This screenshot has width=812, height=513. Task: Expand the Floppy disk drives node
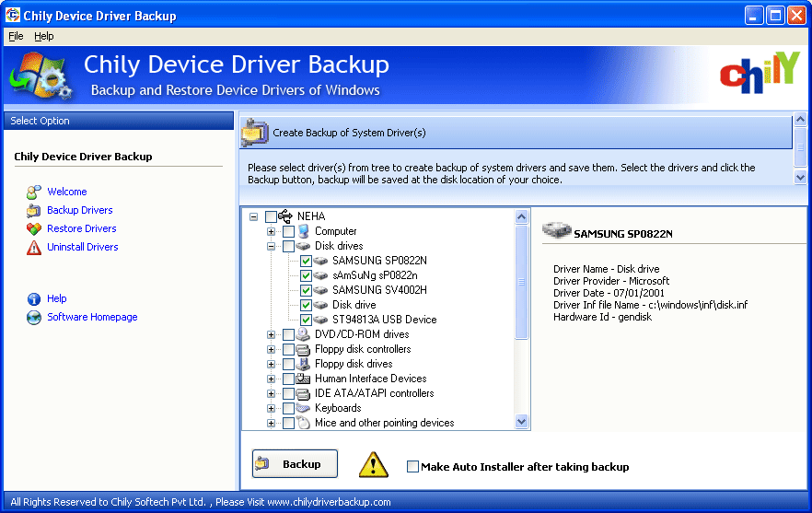pyautogui.click(x=271, y=365)
